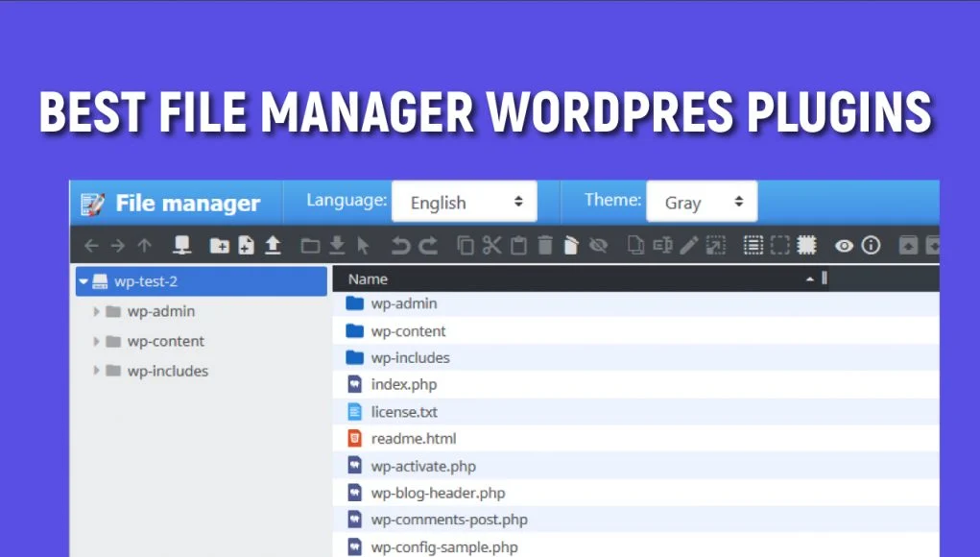Click the paste clipboard icon
Screen dimensions: 980x557
pos(518,245)
